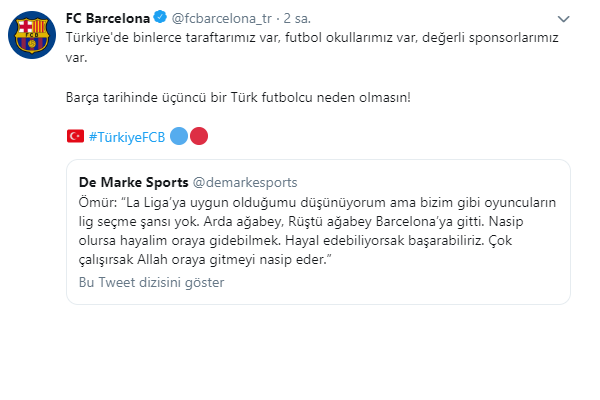Expand the tweet options chevron
This screenshot has width=600, height=400.
click(x=563, y=19)
